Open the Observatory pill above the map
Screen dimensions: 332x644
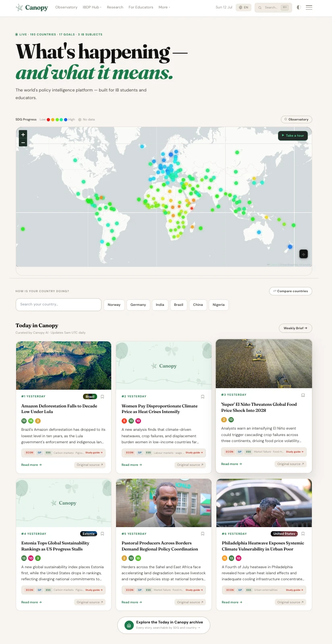point(297,119)
